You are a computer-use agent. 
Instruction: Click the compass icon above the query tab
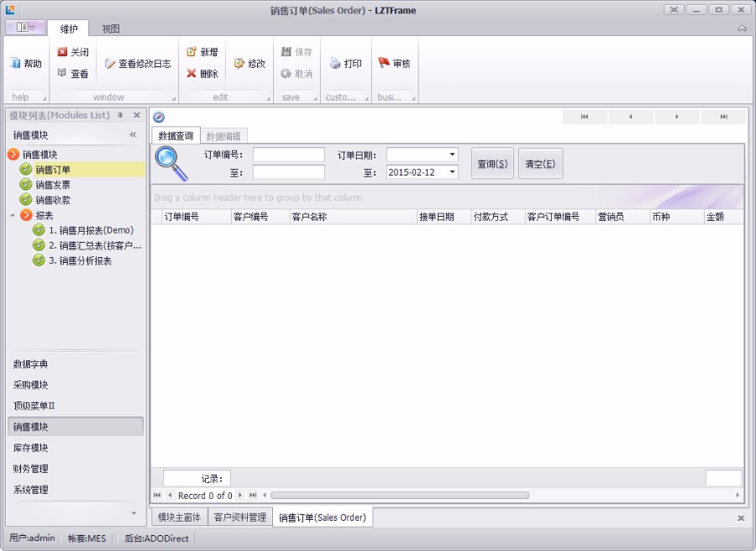pos(159,117)
